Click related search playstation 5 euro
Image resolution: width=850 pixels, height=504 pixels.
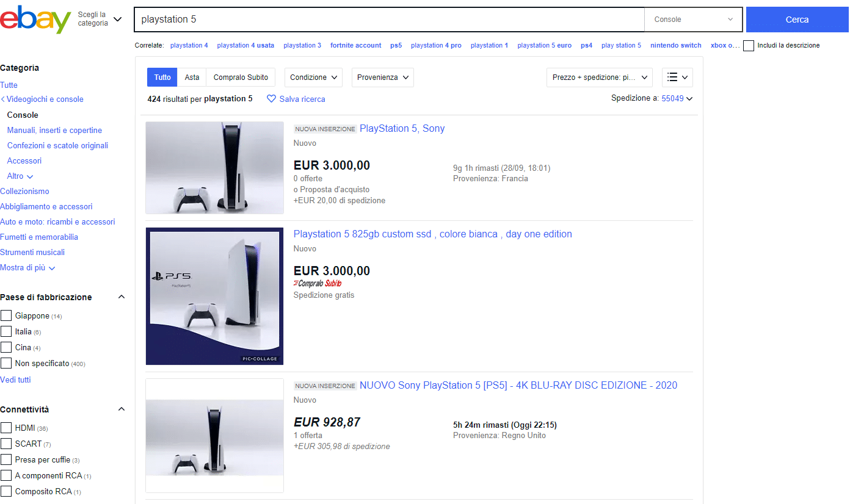click(x=545, y=46)
